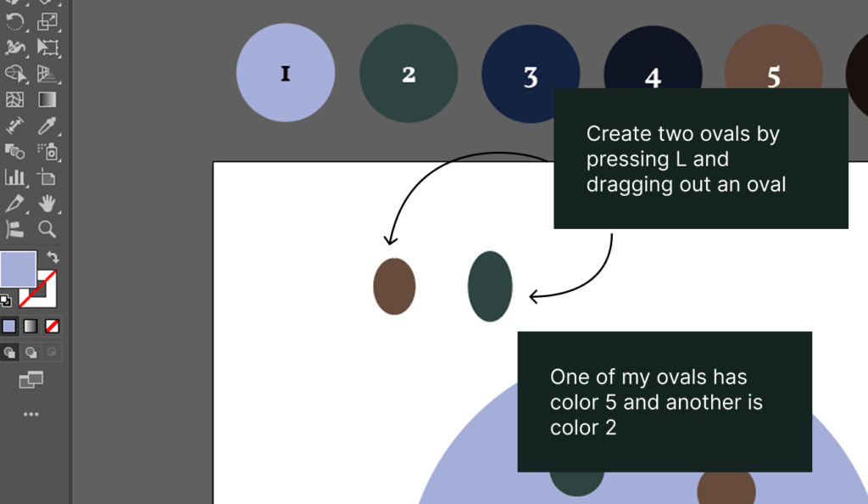Click the brown oval on artboard
The height and width of the screenshot is (504, 868).
394,286
